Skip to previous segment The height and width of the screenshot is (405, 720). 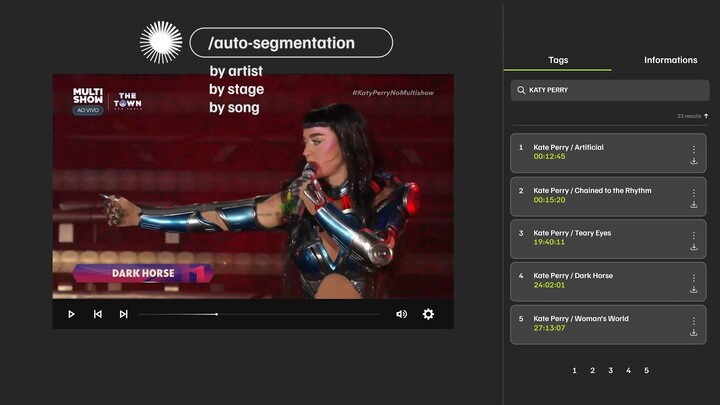97,314
